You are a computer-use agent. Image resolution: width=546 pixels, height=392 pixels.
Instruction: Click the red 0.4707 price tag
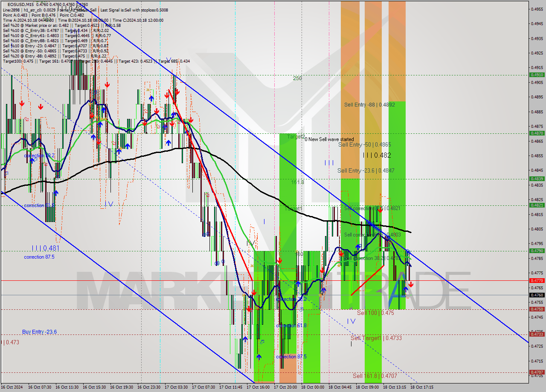click(537, 372)
